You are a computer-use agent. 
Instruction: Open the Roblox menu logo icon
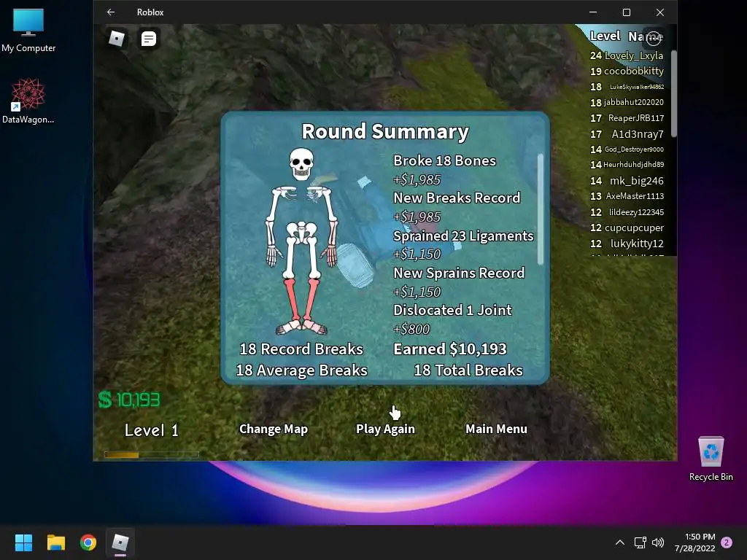[116, 39]
